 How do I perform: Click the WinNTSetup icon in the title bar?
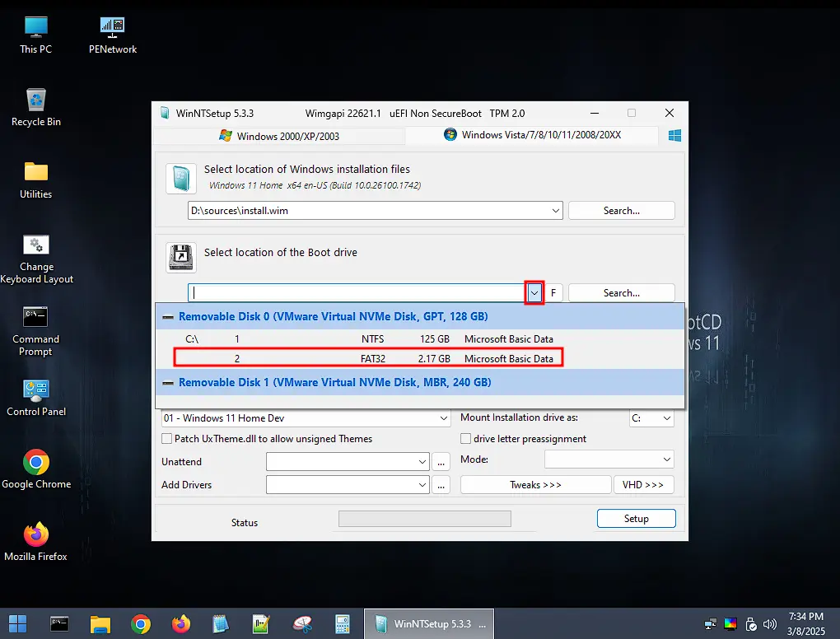162,113
